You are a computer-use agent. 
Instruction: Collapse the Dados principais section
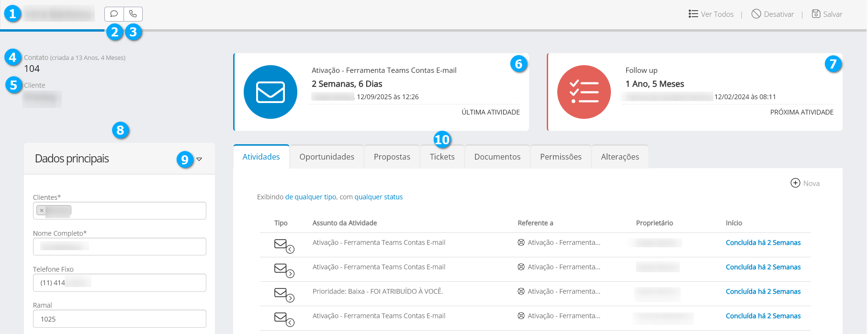click(199, 159)
